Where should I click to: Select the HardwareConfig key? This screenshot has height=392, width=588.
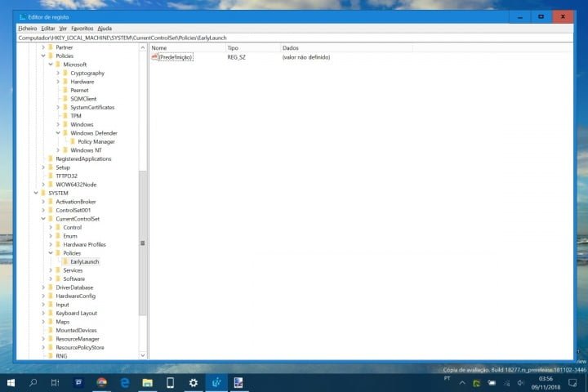tap(75, 296)
